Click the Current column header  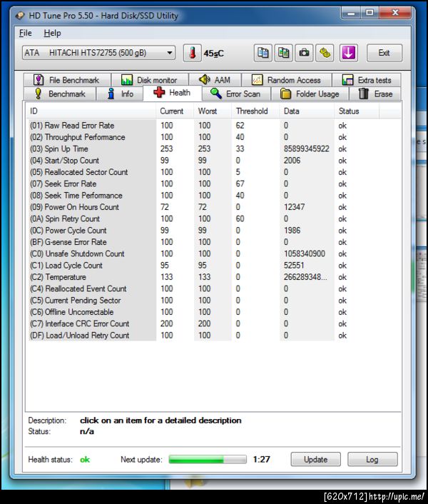(x=175, y=111)
